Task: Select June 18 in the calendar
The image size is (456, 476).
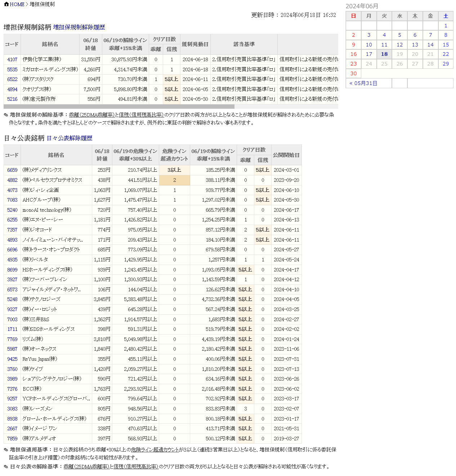Action: [384, 54]
